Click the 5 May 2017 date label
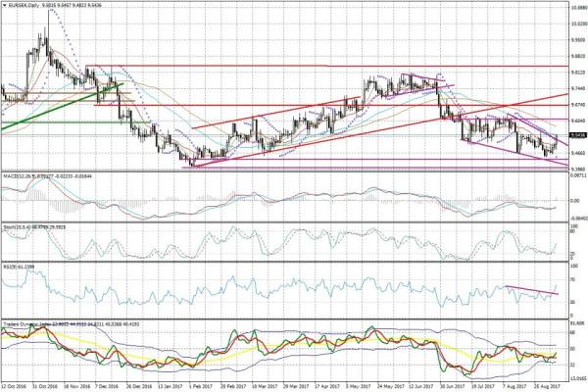 point(359,387)
